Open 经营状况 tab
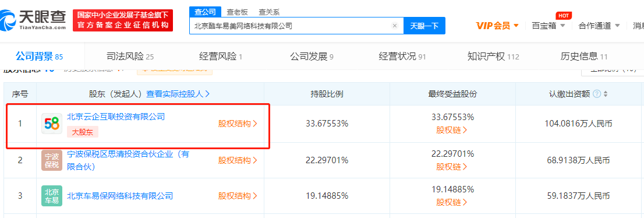644x218 pixels. coord(402,57)
